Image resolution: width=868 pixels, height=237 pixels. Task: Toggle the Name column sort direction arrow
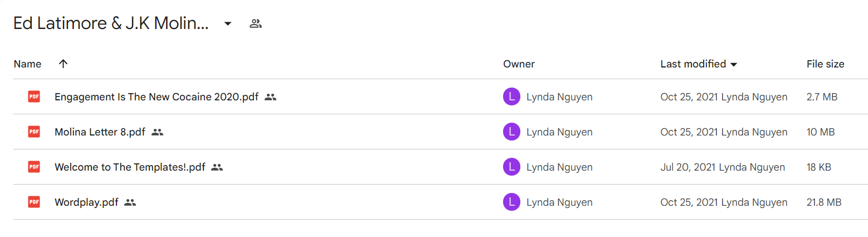pos(63,64)
